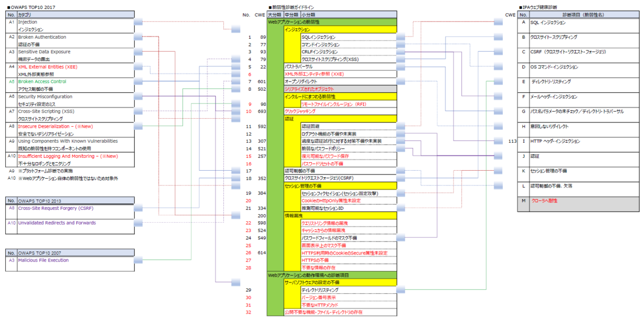
Task: Select the yellow 'サーバソフトウェアの設定の不備' cell
Action: point(340,282)
